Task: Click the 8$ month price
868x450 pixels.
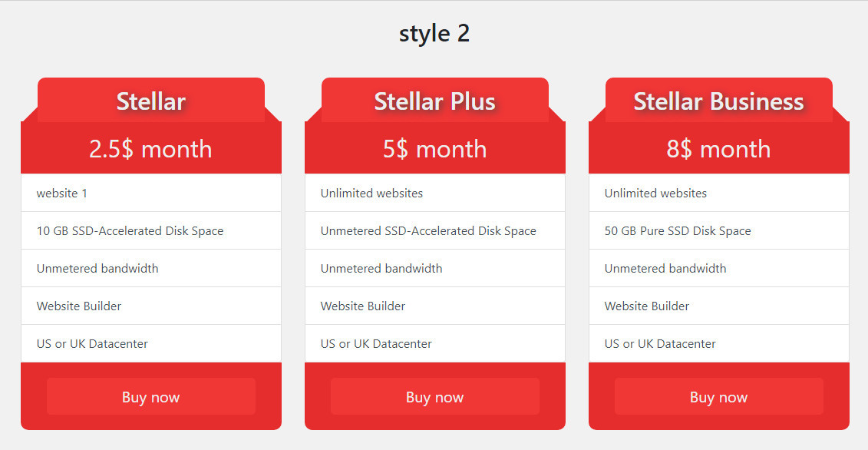Action: click(719, 148)
